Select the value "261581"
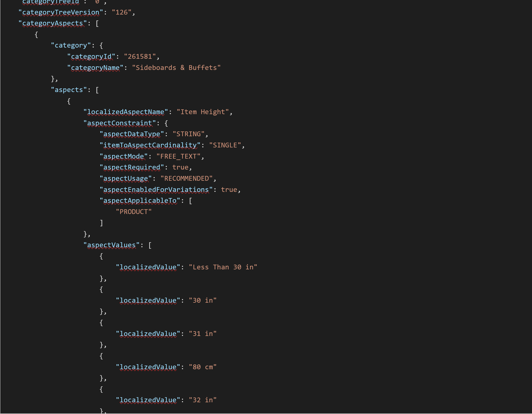The image size is (532, 414). (140, 57)
